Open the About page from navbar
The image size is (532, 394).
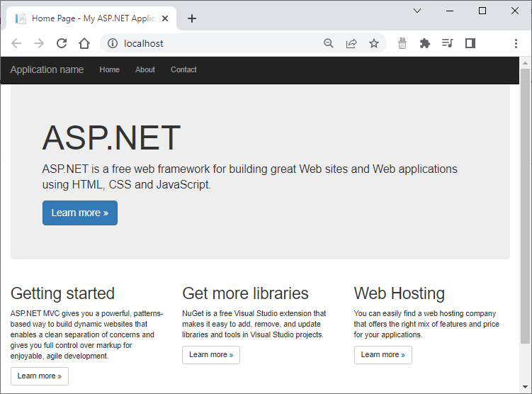(145, 69)
